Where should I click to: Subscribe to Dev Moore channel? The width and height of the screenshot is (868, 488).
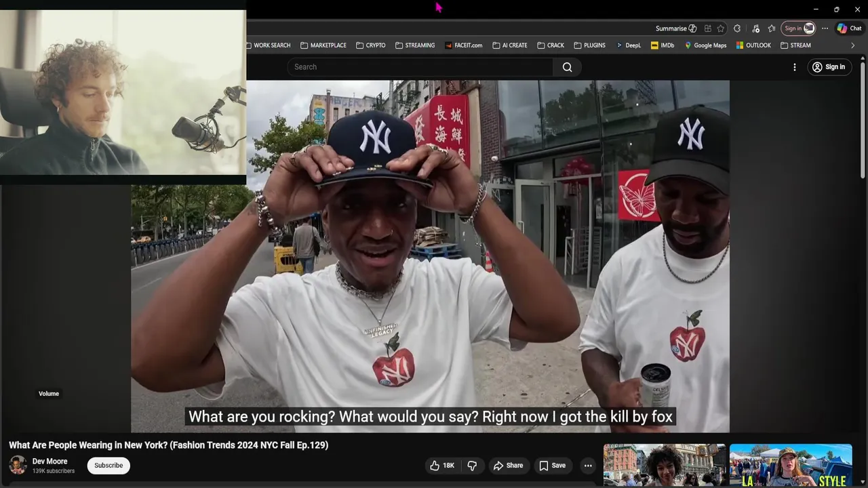tap(108, 466)
